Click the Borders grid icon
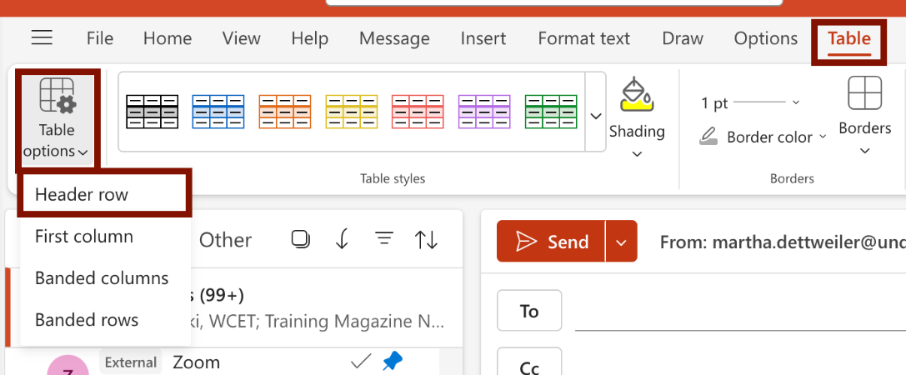The image size is (906, 375). [864, 93]
